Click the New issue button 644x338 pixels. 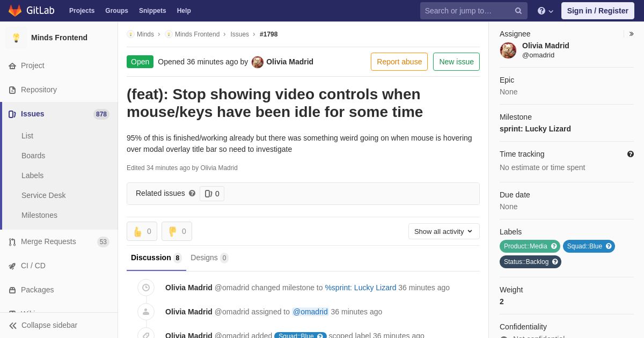coord(456,62)
